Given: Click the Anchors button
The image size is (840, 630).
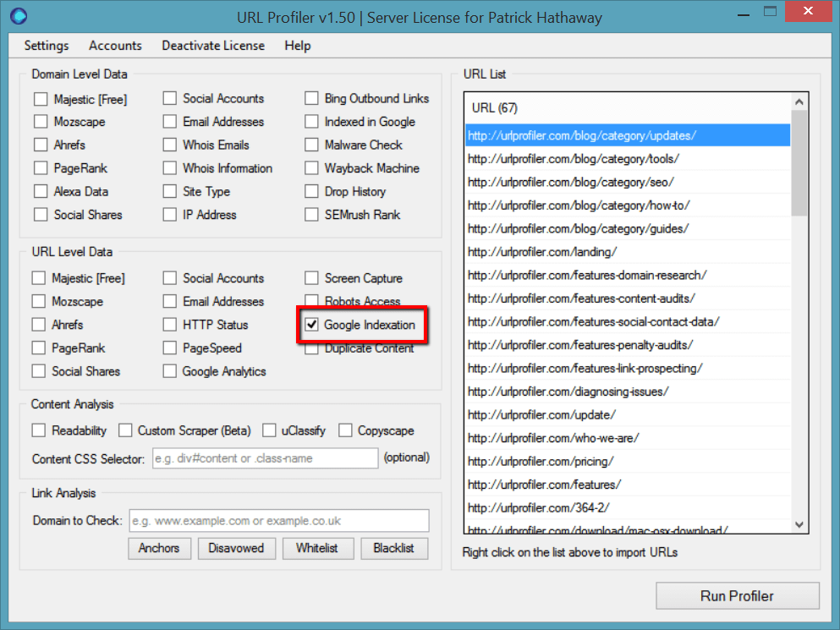Looking at the screenshot, I should 159,549.
